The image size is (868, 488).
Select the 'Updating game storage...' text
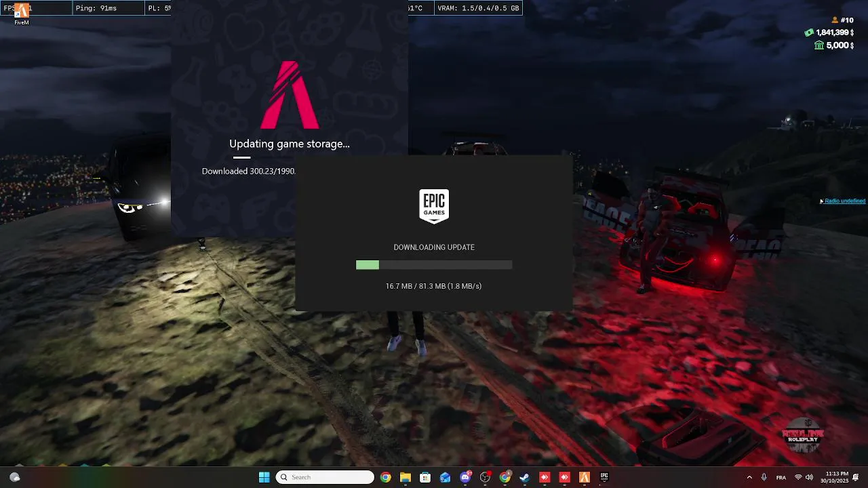point(290,144)
